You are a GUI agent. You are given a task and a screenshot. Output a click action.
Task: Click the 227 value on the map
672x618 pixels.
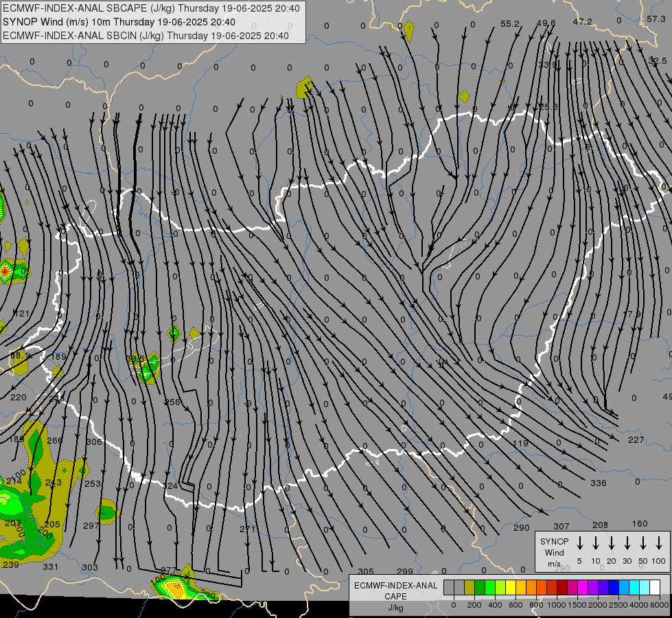tap(636, 439)
